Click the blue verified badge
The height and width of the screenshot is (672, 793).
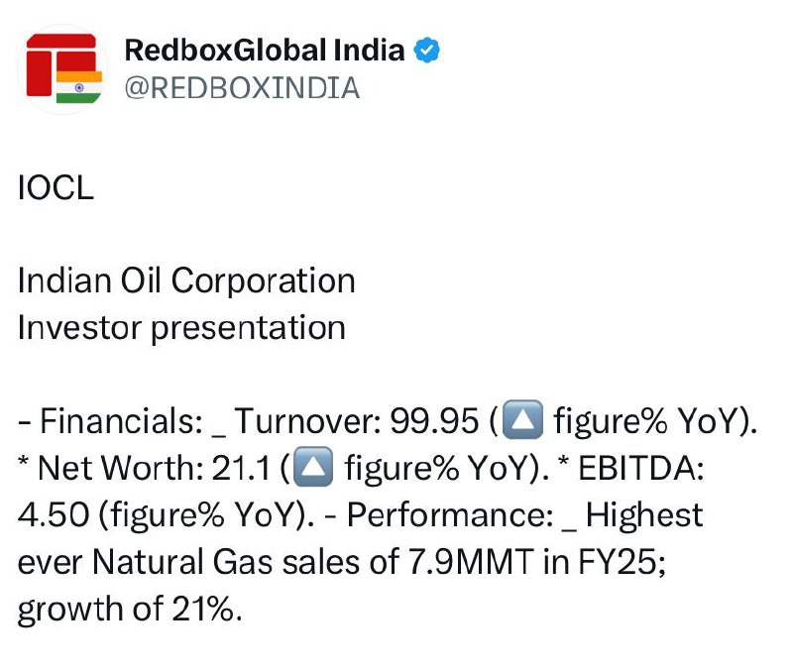pyautogui.click(x=427, y=51)
